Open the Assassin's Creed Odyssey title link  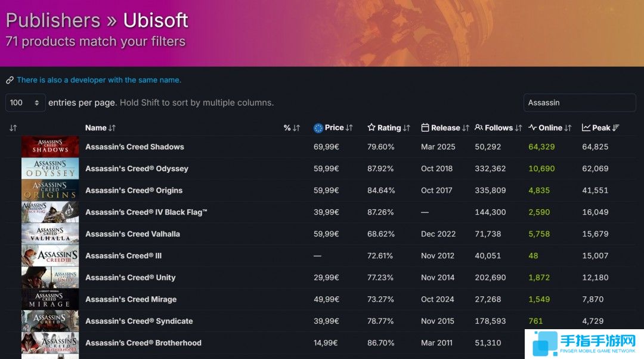tap(137, 168)
